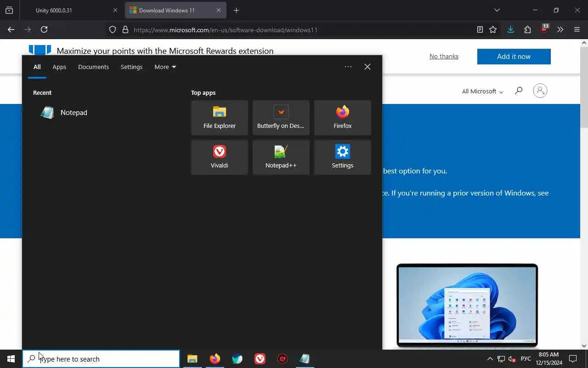This screenshot has width=588, height=368.
Task: Switch to the Documents search tab
Action: pos(93,67)
